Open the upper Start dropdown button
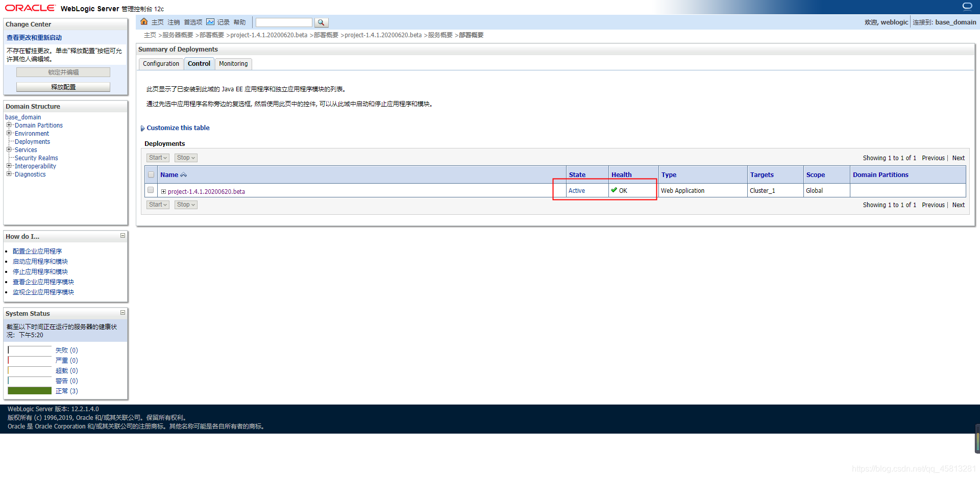Image resolution: width=980 pixels, height=478 pixels. [158, 158]
